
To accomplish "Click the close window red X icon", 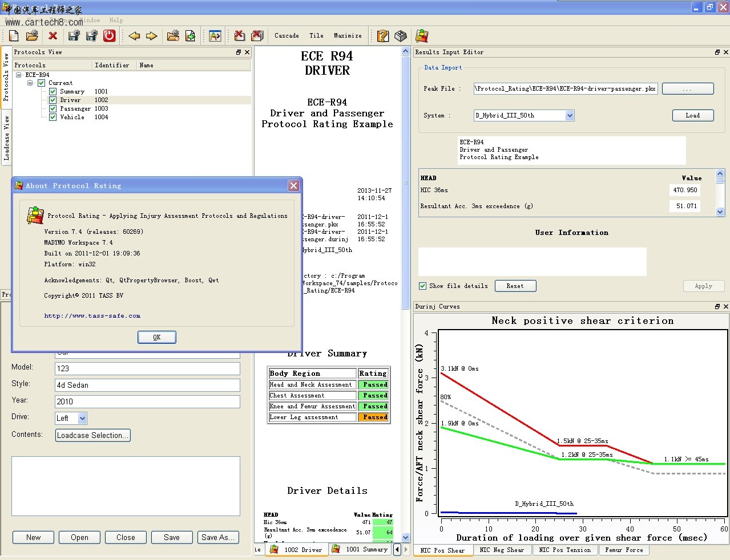I will click(240, 36).
